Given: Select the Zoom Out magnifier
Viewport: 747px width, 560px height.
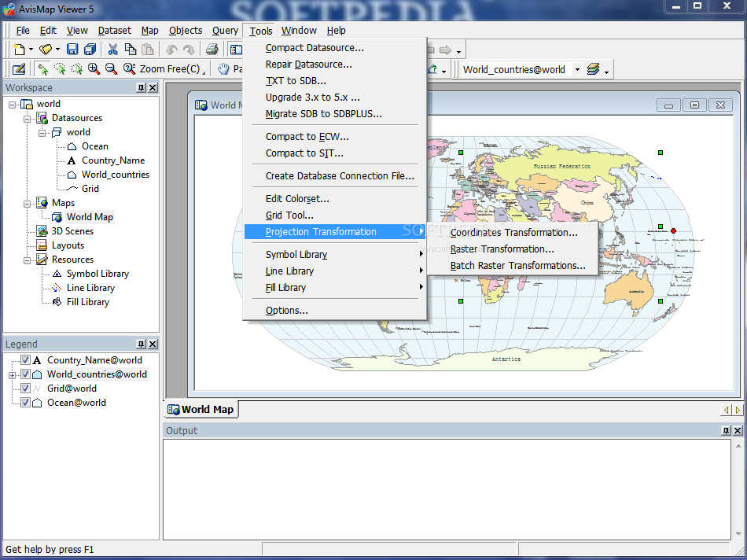Looking at the screenshot, I should click(x=111, y=69).
